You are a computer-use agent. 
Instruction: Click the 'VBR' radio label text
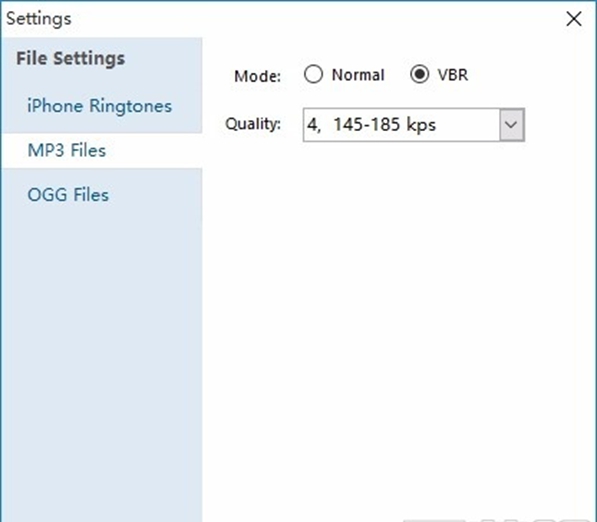coord(452,75)
